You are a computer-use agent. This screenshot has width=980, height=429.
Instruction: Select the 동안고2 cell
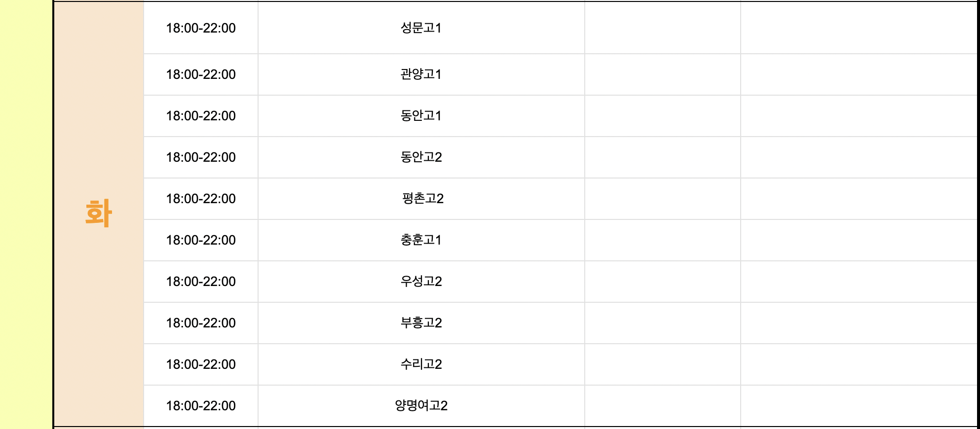[421, 157]
